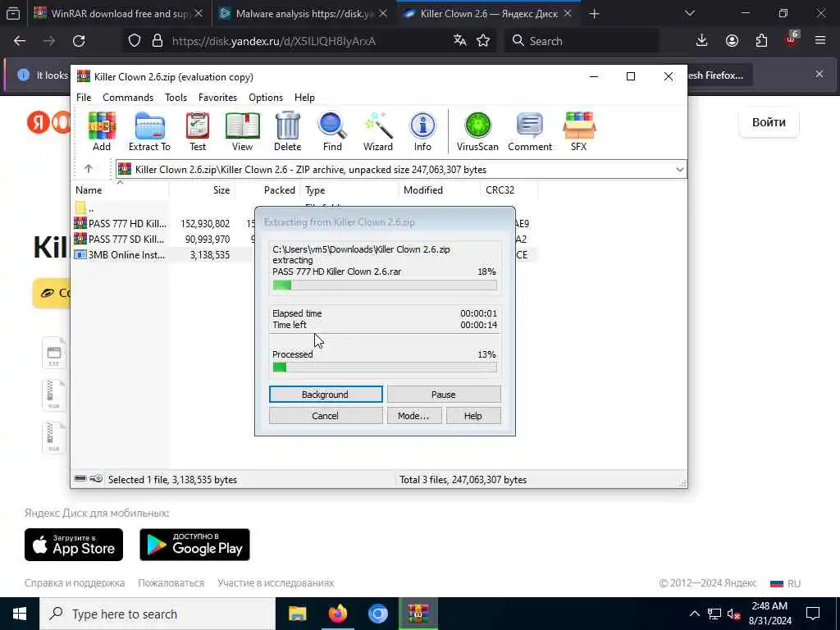840x630 pixels.
Task: Click the Windows taskbar search box
Action: click(157, 614)
